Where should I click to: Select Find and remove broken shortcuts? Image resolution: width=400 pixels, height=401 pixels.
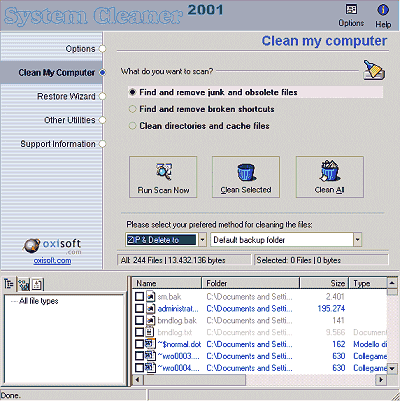point(132,109)
